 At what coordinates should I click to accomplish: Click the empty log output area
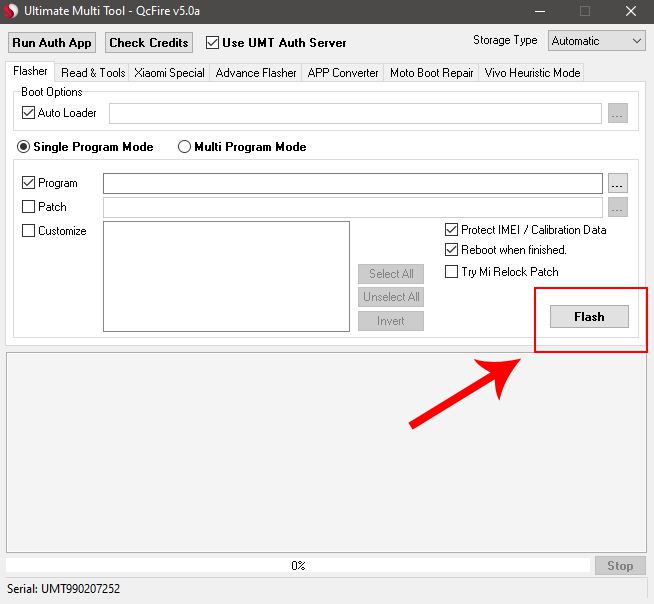326,453
